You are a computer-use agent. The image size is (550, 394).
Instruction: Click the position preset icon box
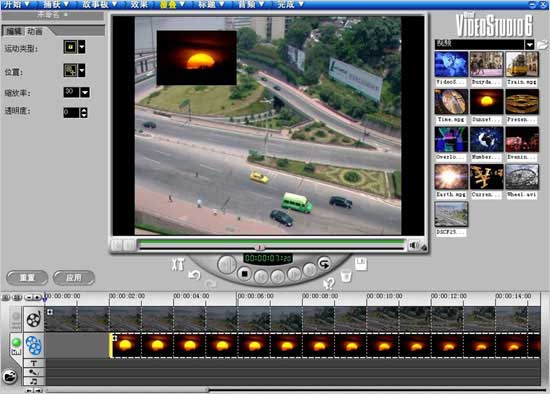[70, 70]
